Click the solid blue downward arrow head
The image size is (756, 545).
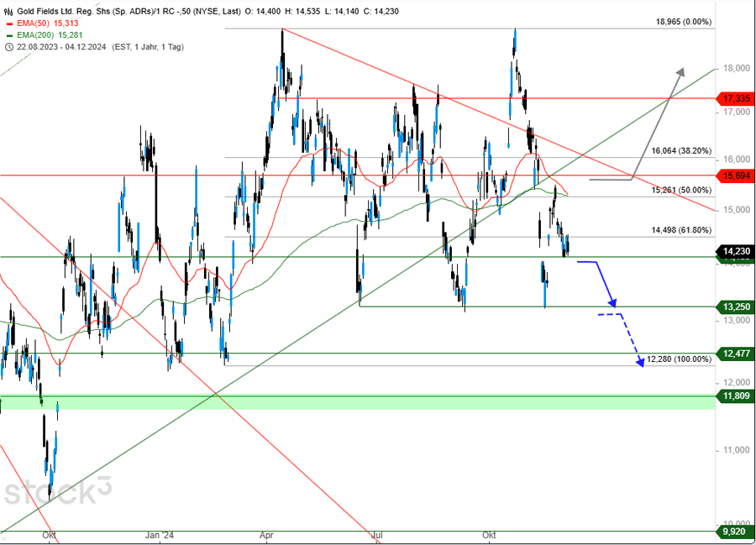click(x=614, y=303)
